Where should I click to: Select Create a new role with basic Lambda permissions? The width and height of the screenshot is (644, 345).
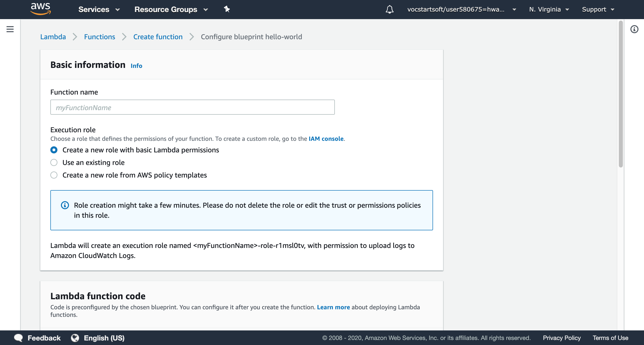coord(54,150)
